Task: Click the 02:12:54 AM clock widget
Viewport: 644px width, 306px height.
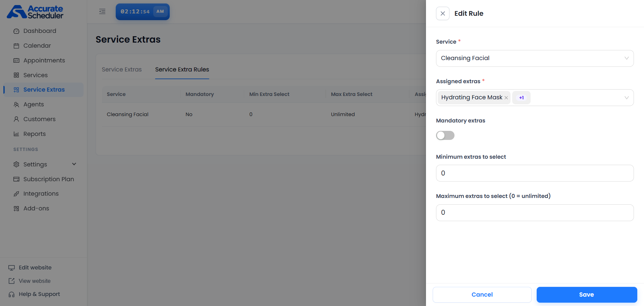Action: 143,12
